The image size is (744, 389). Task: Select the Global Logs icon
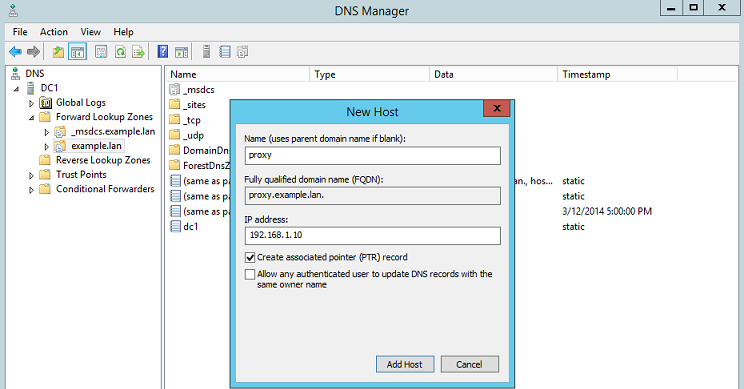point(46,102)
